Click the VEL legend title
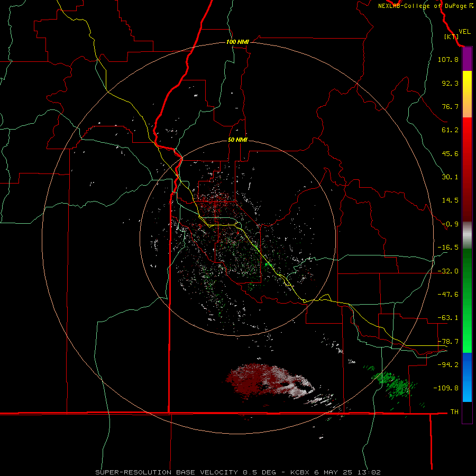Image resolution: width=476 pixels, height=476 pixels. pyautogui.click(x=464, y=31)
